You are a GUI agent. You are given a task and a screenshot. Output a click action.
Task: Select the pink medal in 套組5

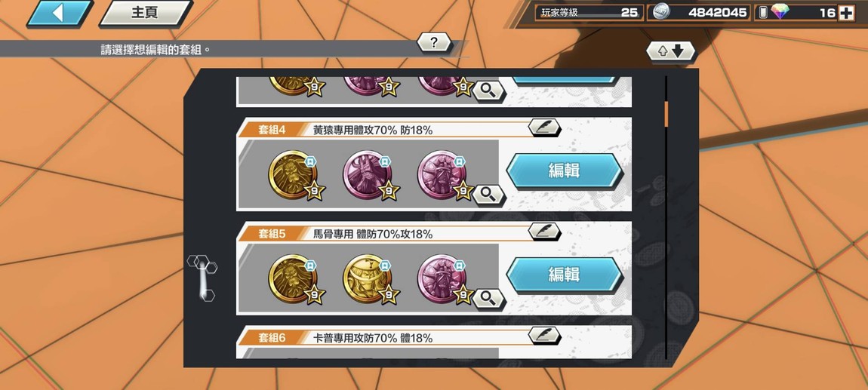tap(442, 278)
